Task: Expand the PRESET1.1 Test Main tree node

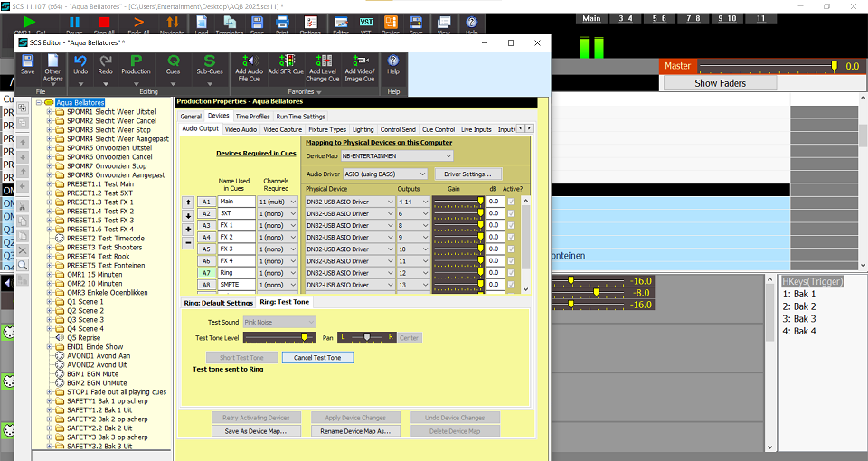Action: point(50,184)
